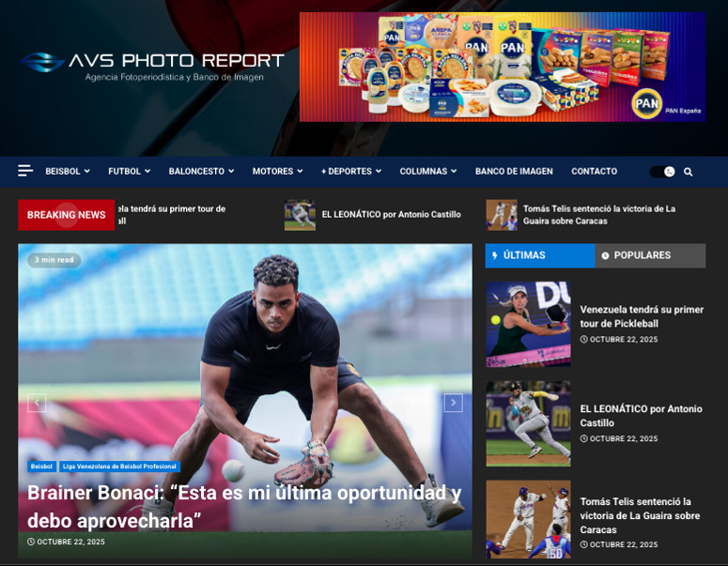Switch to the POPULARES tab
The image size is (728, 566).
coord(650,255)
